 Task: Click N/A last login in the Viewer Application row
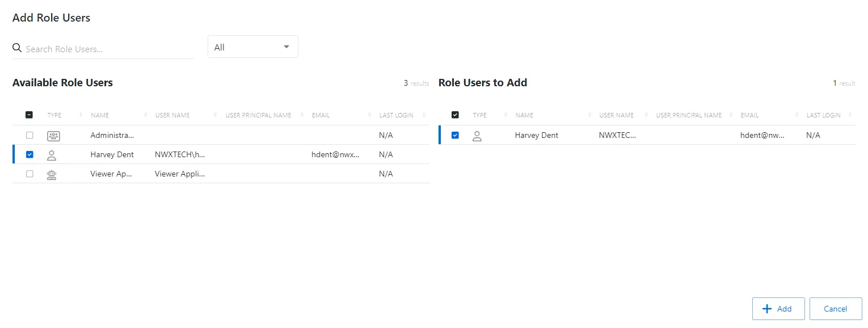pos(386,174)
